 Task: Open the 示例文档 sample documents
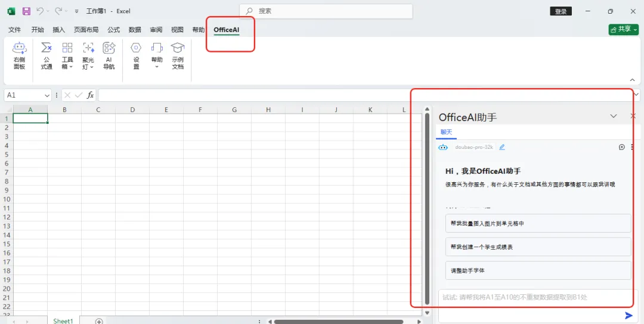click(x=178, y=55)
